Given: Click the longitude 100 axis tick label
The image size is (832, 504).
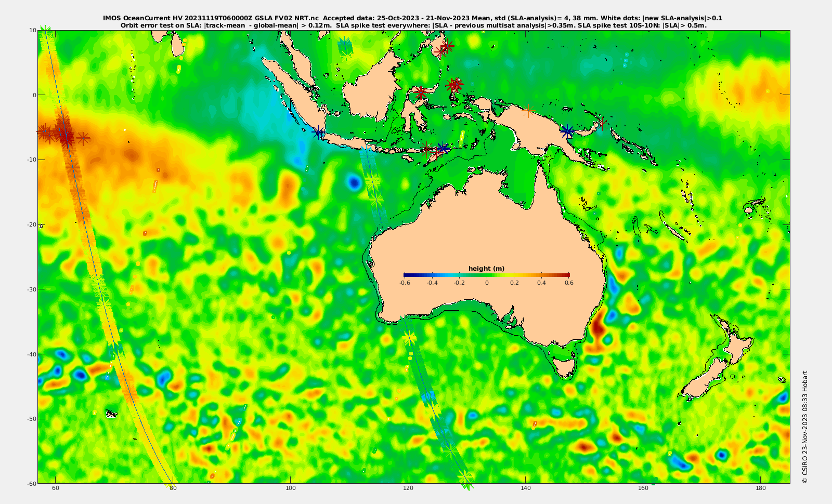Looking at the screenshot, I should point(291,488).
